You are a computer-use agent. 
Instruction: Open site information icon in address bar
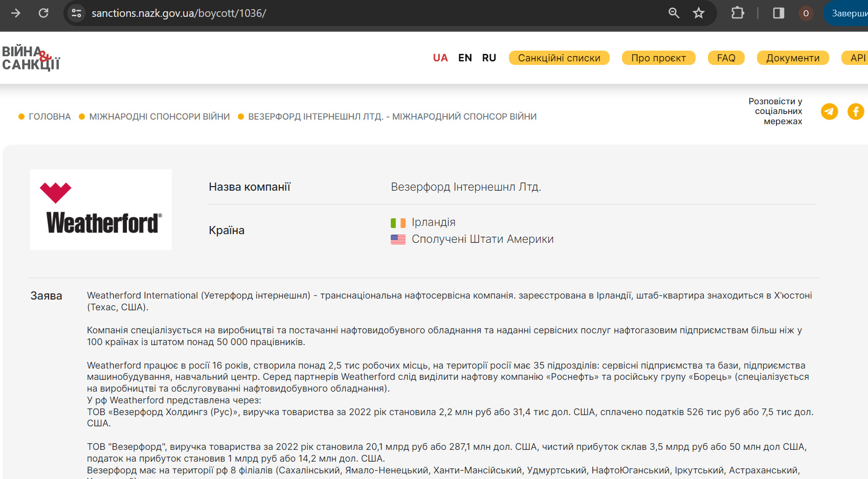pos(77,13)
